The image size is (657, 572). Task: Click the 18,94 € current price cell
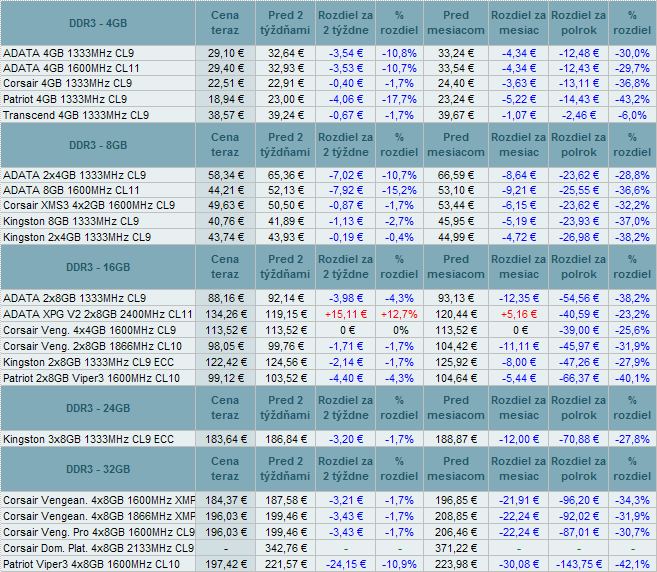coord(226,99)
